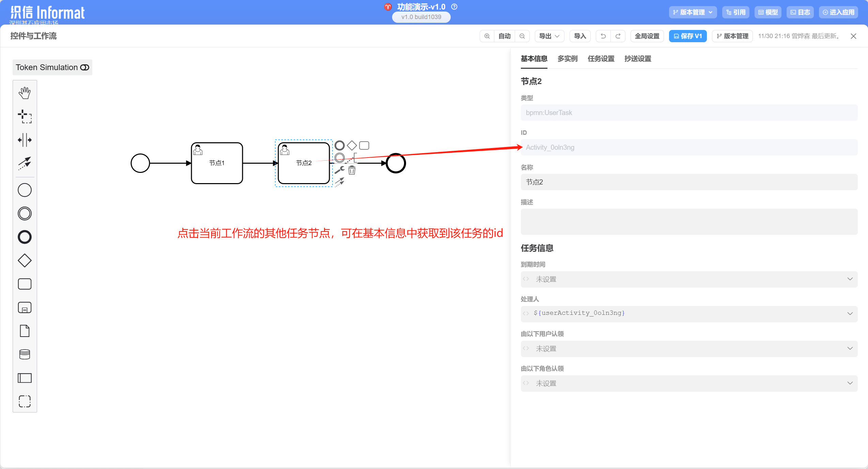868x469 pixels.
Task: Add a data store reference element
Action: [25, 354]
